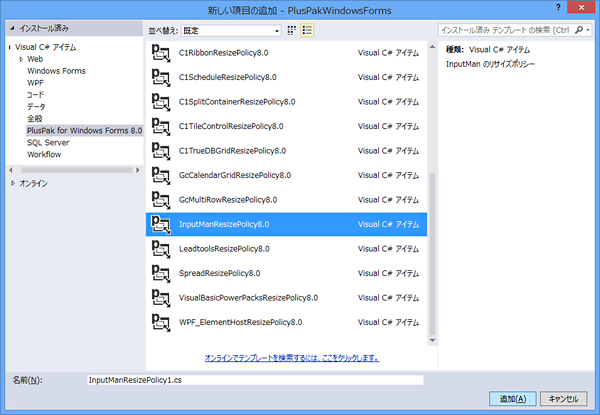Screen dimensions: 600x415
Task: Click the category tree scroll right arrow
Action: [x=138, y=170]
